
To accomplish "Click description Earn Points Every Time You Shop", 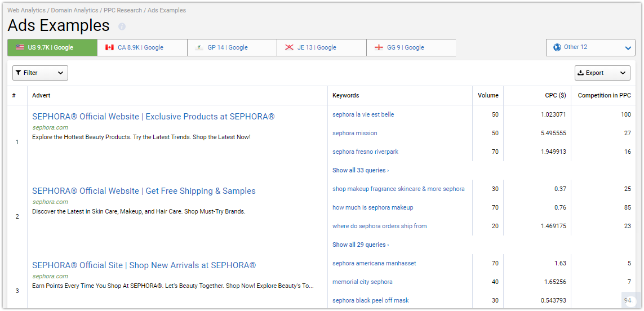I will point(173,286).
